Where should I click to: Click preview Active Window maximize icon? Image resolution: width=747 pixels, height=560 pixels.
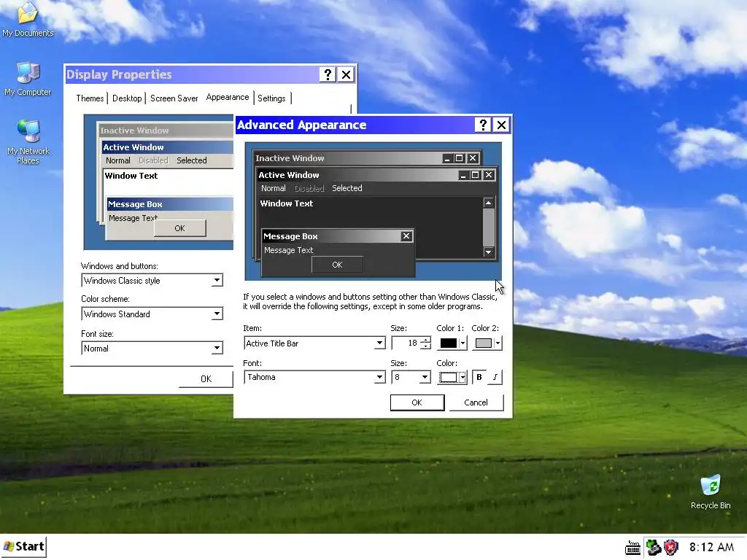(x=475, y=175)
